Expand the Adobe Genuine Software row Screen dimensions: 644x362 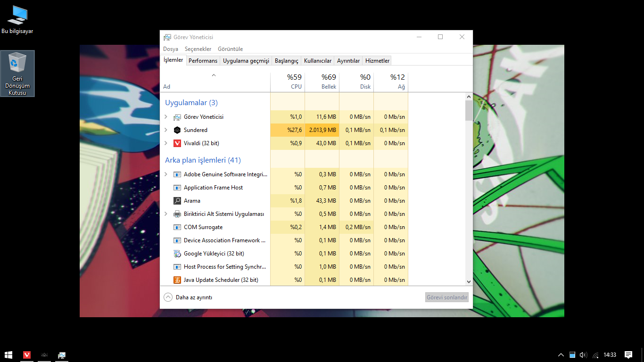(x=165, y=174)
